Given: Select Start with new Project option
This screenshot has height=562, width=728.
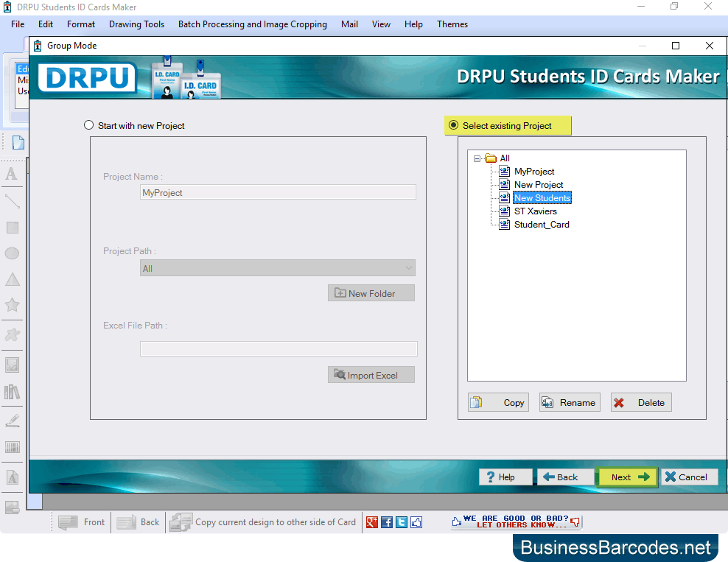Looking at the screenshot, I should coord(88,125).
